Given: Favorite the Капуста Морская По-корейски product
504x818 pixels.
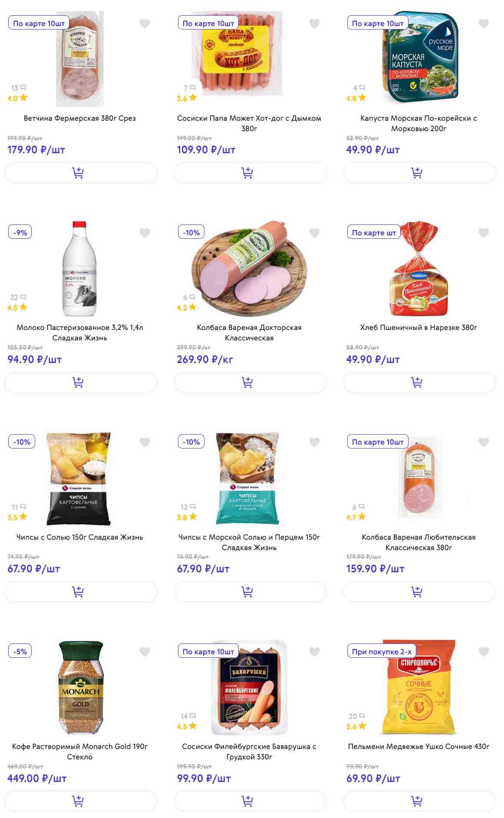Looking at the screenshot, I should (x=484, y=24).
